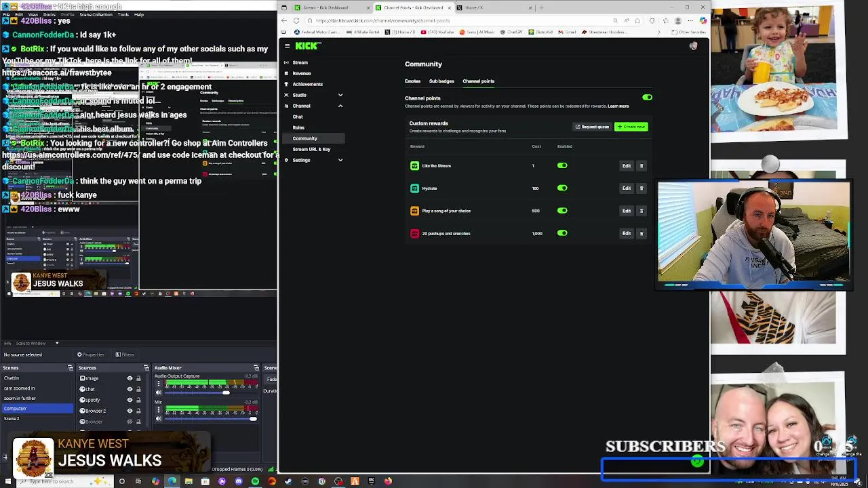Open the Help menu in OBS

coord(139,14)
